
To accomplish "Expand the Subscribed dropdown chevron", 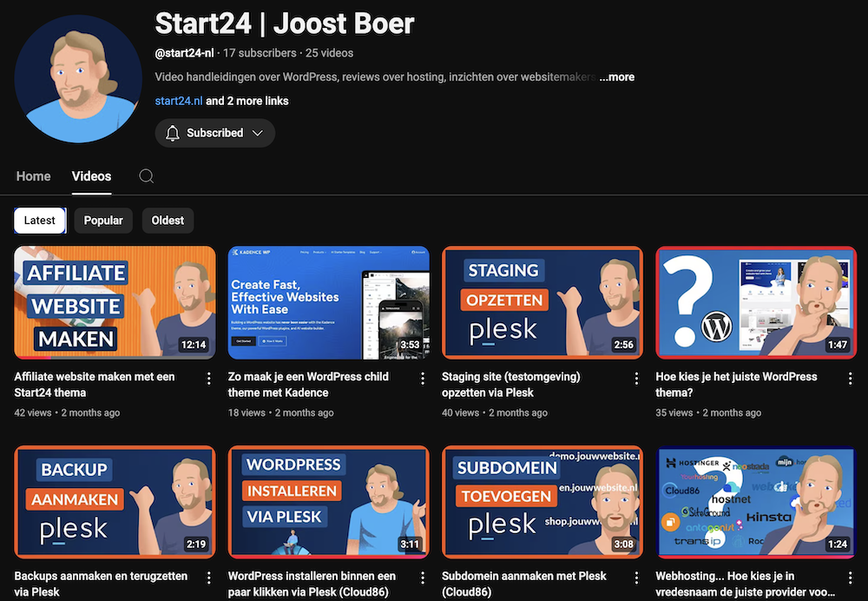I will tap(258, 133).
